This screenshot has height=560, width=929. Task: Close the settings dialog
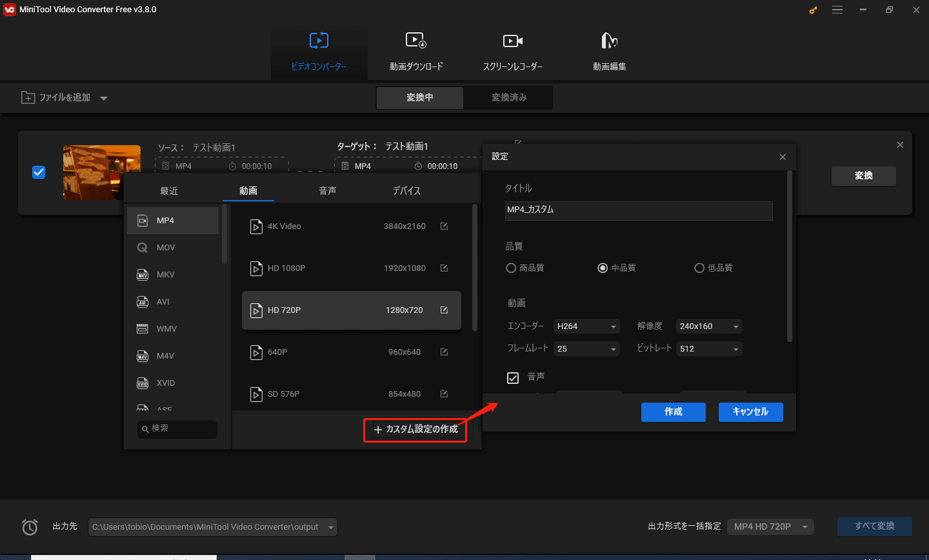pos(783,157)
